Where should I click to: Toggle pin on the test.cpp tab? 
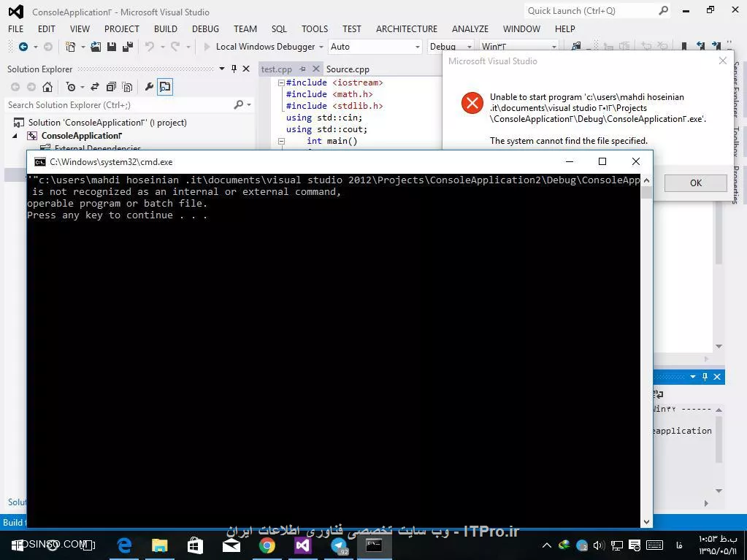click(302, 69)
